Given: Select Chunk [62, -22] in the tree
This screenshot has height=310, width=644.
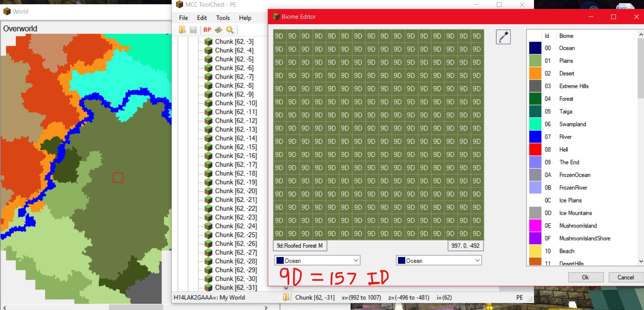Looking at the screenshot, I should click(x=236, y=208).
